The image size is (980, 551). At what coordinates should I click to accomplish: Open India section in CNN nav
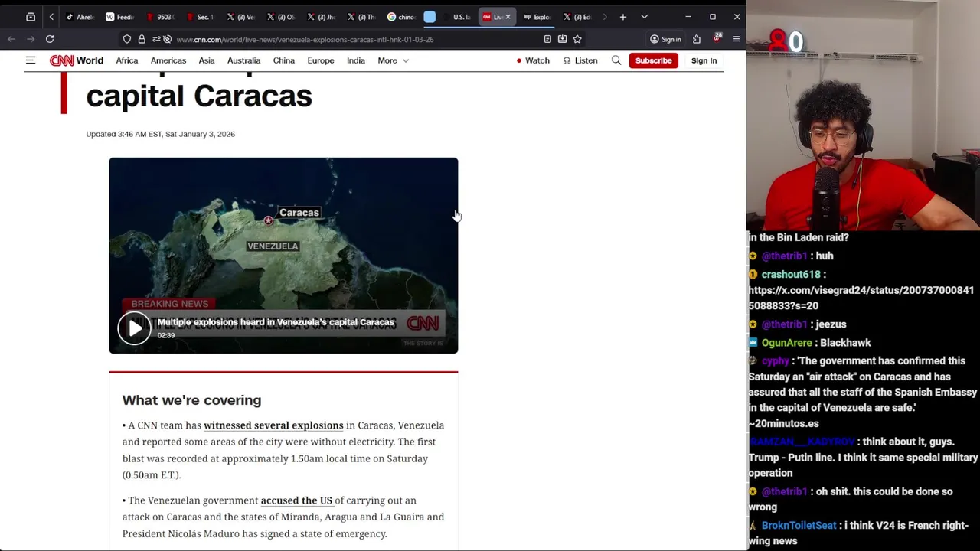(x=356, y=60)
